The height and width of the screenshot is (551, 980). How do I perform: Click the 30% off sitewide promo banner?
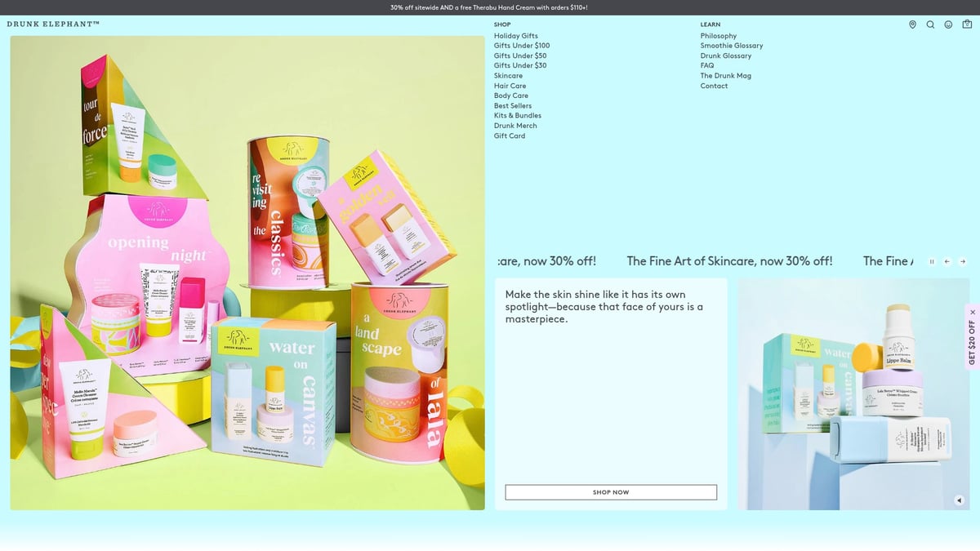point(490,7)
